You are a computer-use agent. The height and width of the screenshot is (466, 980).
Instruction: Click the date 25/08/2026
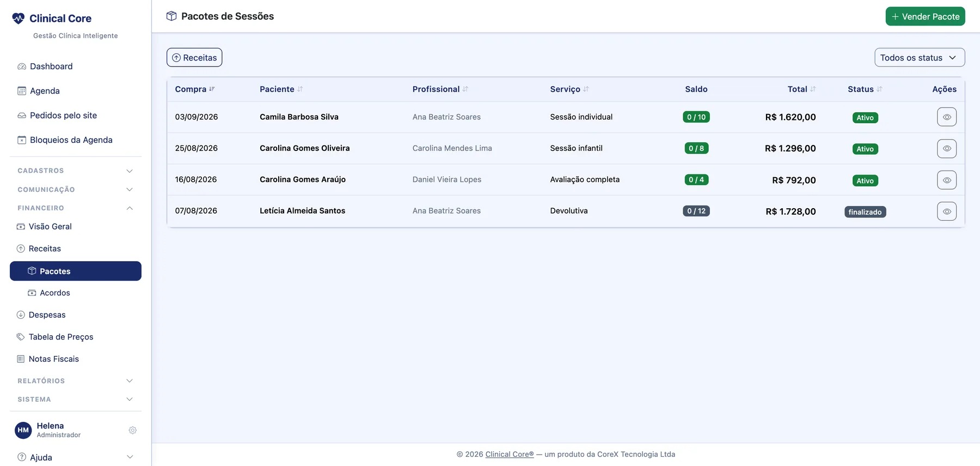click(197, 148)
